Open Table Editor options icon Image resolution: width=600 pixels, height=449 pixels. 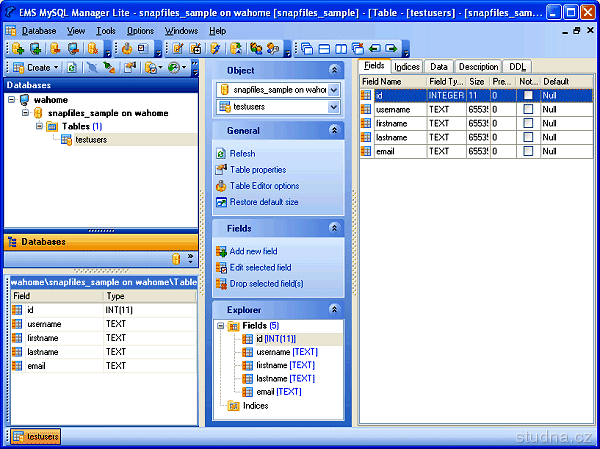coord(221,186)
